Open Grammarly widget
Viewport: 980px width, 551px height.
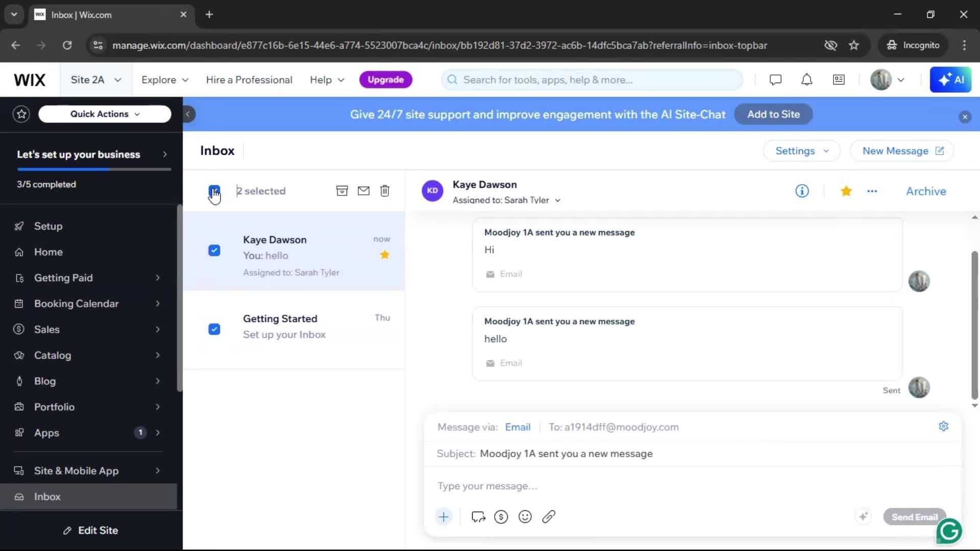(949, 531)
